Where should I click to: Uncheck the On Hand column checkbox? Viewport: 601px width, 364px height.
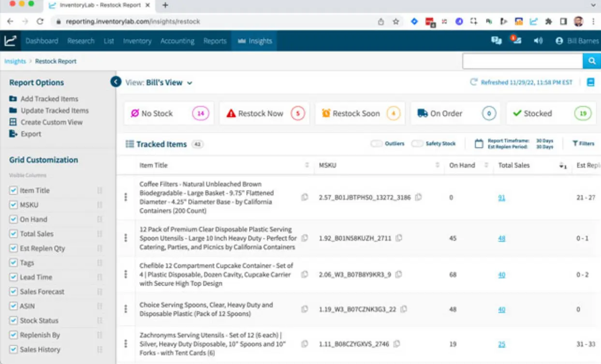click(14, 219)
